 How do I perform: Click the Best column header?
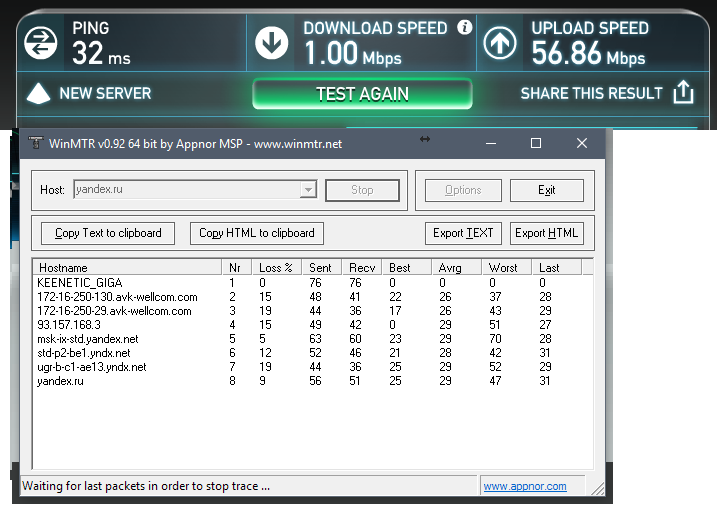pyautogui.click(x=407, y=267)
